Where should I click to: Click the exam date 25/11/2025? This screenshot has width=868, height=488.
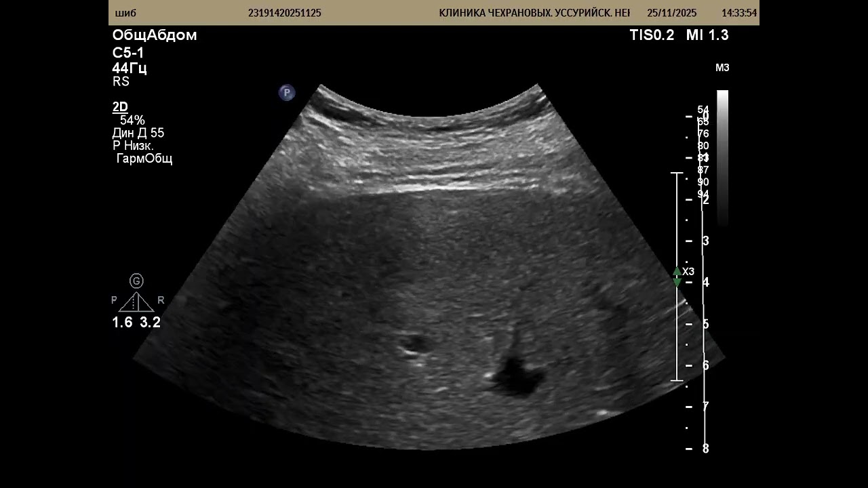(x=672, y=13)
